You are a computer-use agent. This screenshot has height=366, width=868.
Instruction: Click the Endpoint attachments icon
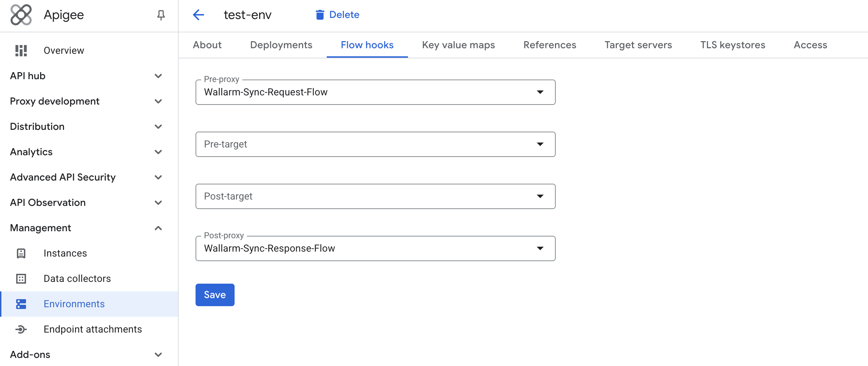point(21,329)
